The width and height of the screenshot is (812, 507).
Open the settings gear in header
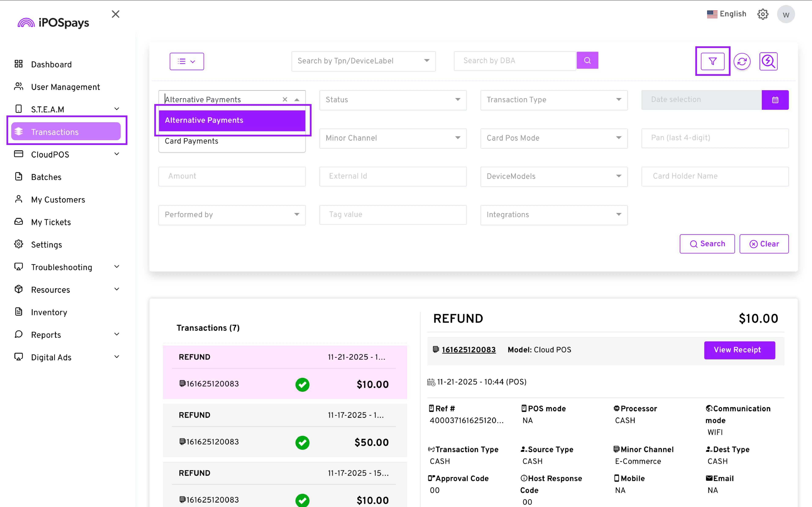[x=763, y=14]
